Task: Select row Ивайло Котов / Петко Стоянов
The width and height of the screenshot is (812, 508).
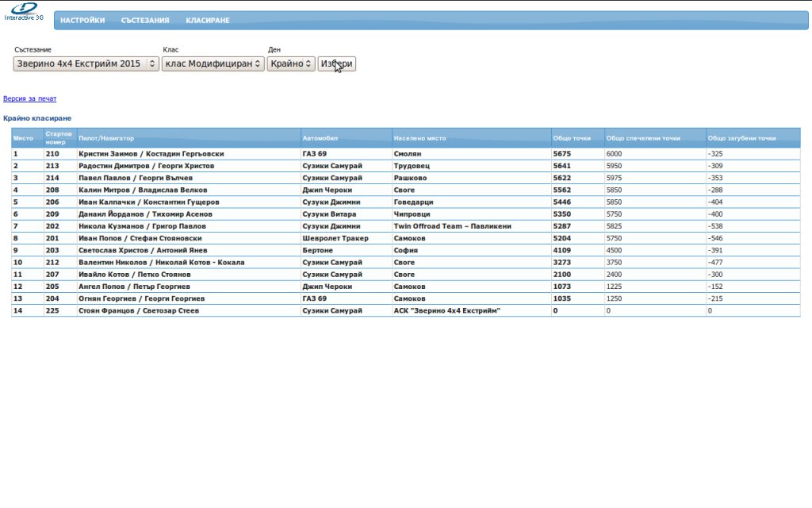Action: pos(405,275)
